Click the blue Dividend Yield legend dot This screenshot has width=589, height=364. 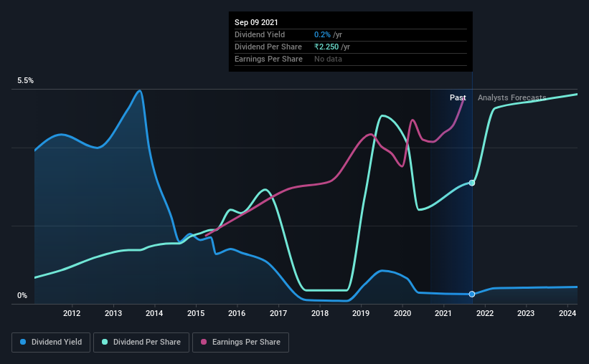click(23, 342)
